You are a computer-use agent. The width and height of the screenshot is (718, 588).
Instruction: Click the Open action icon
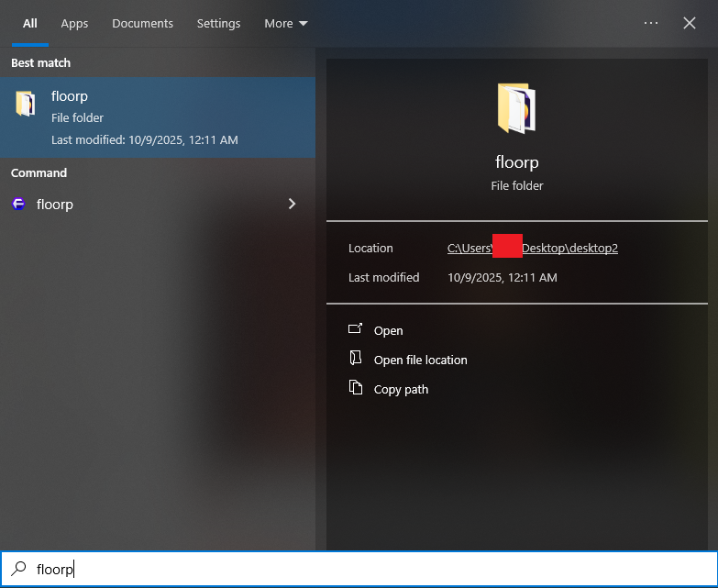tap(356, 328)
